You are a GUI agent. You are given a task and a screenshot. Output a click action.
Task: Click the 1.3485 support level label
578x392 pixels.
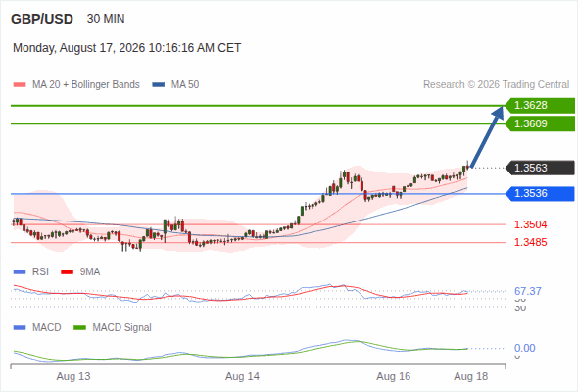(530, 243)
